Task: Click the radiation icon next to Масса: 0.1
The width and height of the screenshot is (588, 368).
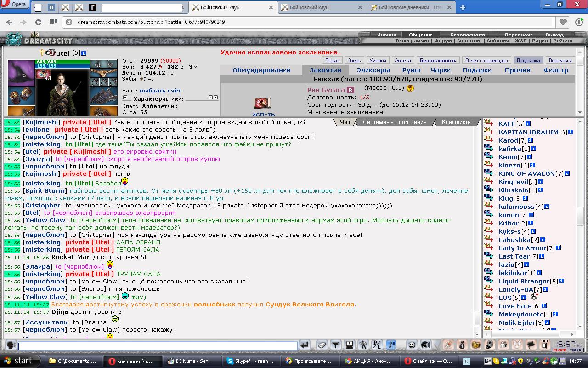Action: (410, 88)
